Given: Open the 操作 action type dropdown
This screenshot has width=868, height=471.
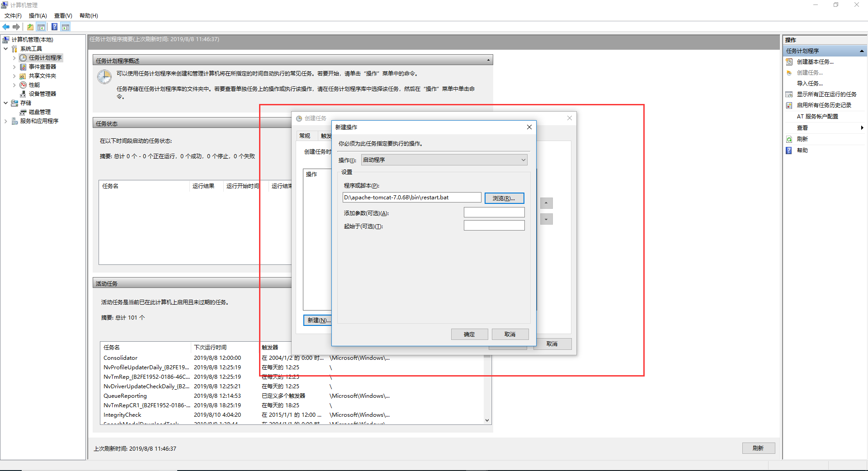Looking at the screenshot, I should [444, 160].
